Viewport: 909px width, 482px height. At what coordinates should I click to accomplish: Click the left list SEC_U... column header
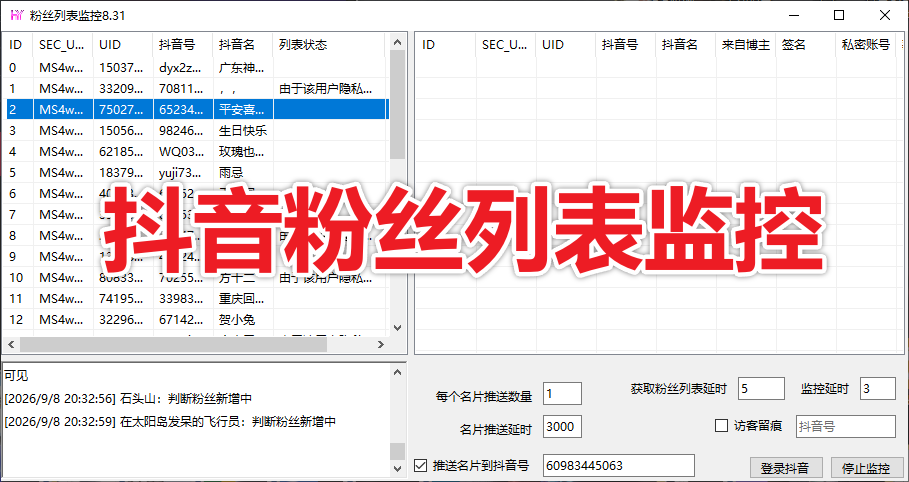click(63, 45)
